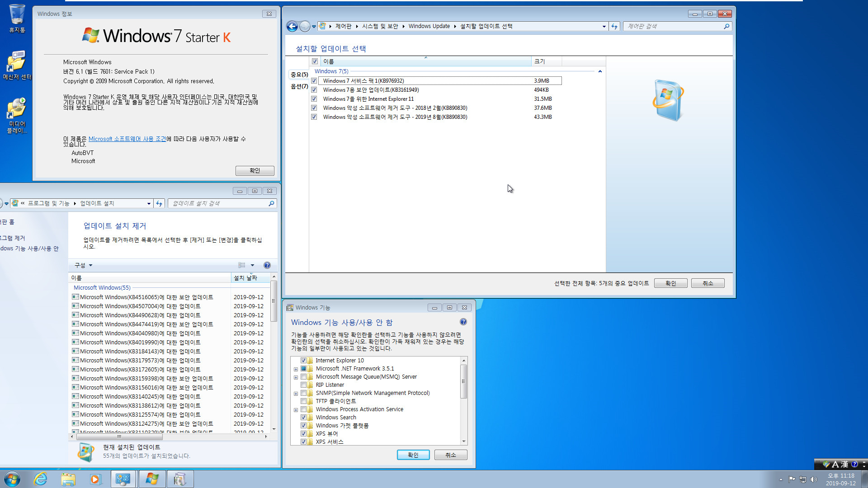This screenshot has width=868, height=488.
Task: Select the 옵션(7) optional updates tab
Action: pos(299,86)
